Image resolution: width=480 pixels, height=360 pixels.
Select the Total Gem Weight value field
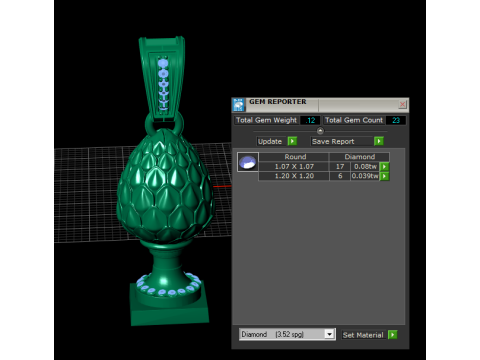click(310, 120)
